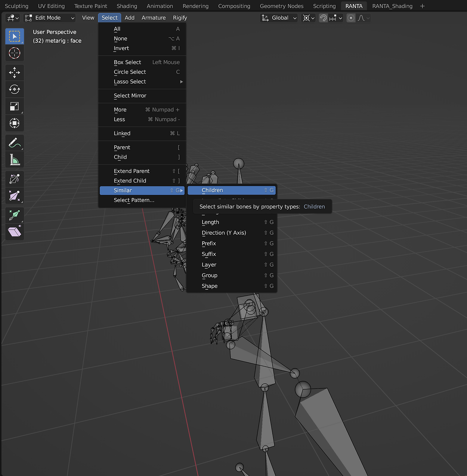The image size is (467, 476).
Task: Activate the combined Transform tool
Action: point(15,123)
